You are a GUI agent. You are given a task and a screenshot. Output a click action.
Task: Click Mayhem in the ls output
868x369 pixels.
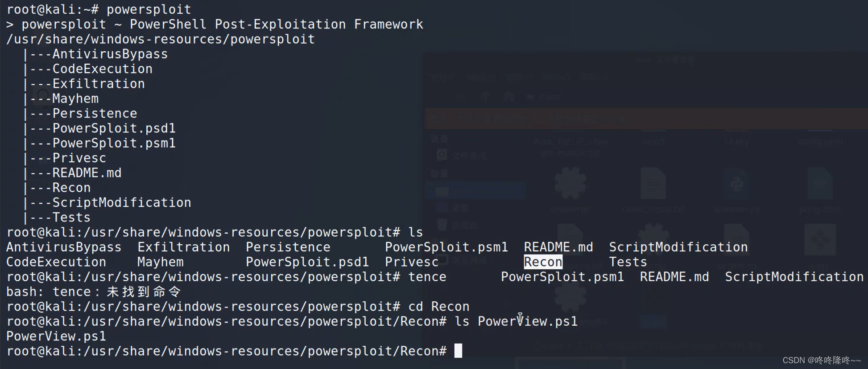pyautogui.click(x=160, y=262)
